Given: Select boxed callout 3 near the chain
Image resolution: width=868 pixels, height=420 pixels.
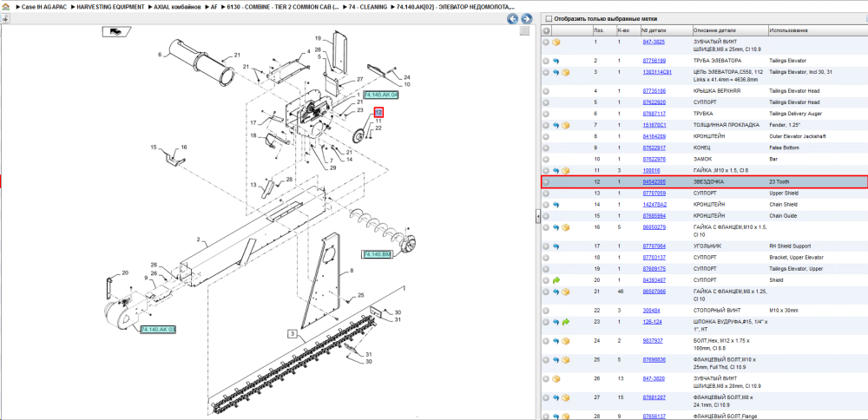Looking at the screenshot, I should (x=292, y=333).
